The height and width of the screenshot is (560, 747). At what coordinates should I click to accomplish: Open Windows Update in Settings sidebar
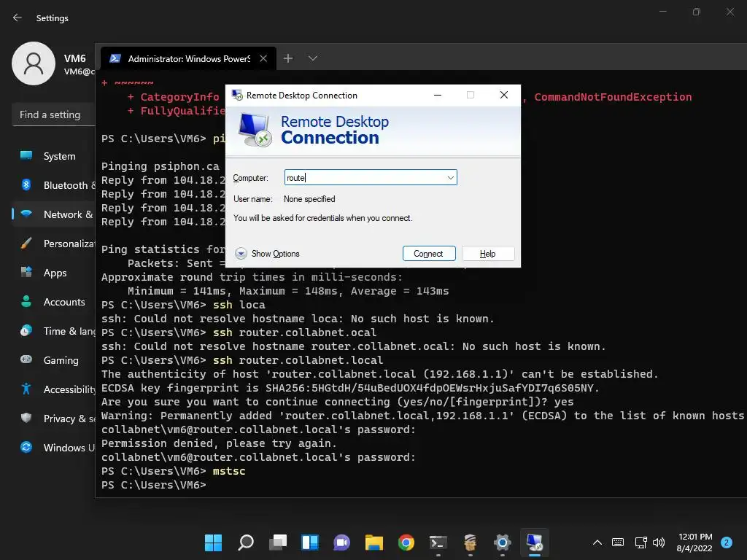coord(53,448)
